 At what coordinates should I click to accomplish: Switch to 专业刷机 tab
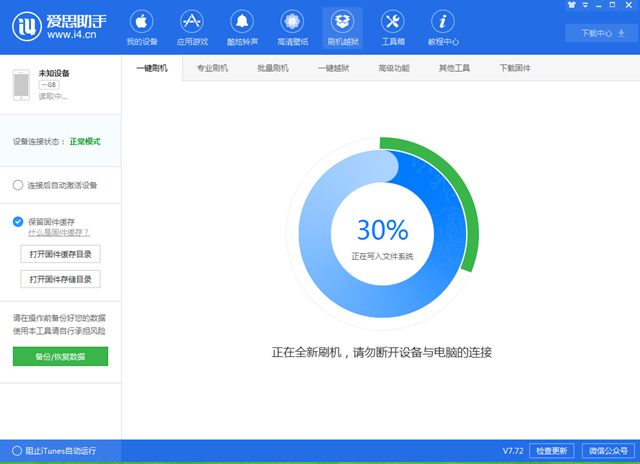212,68
